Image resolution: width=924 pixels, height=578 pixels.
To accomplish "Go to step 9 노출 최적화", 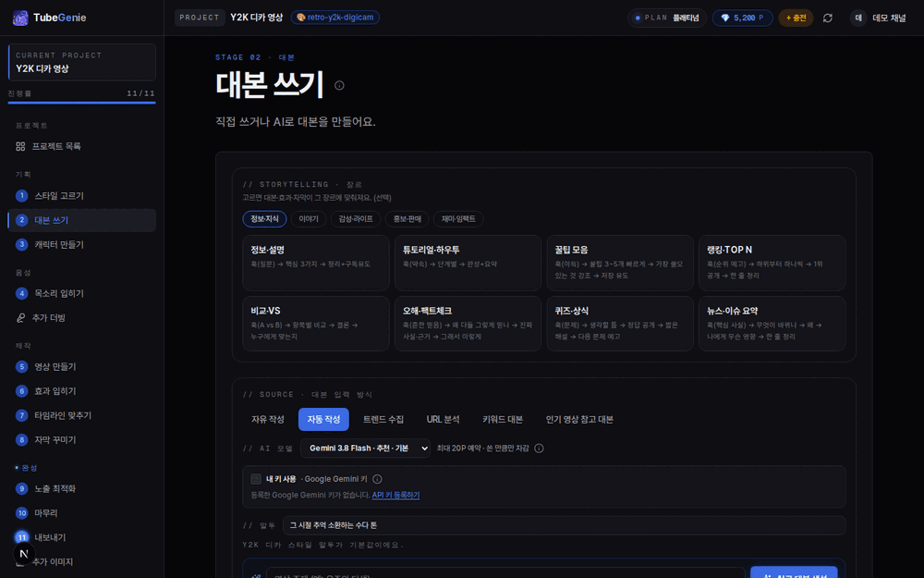I will tap(82, 488).
